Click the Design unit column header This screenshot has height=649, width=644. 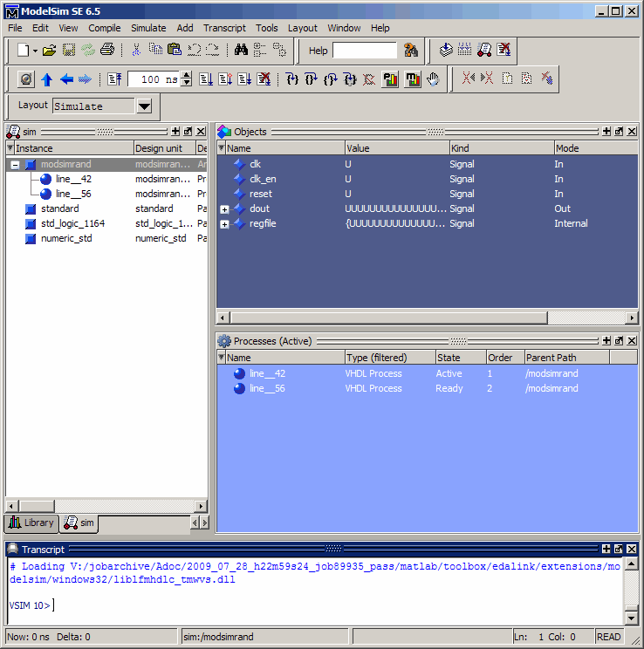(x=164, y=148)
